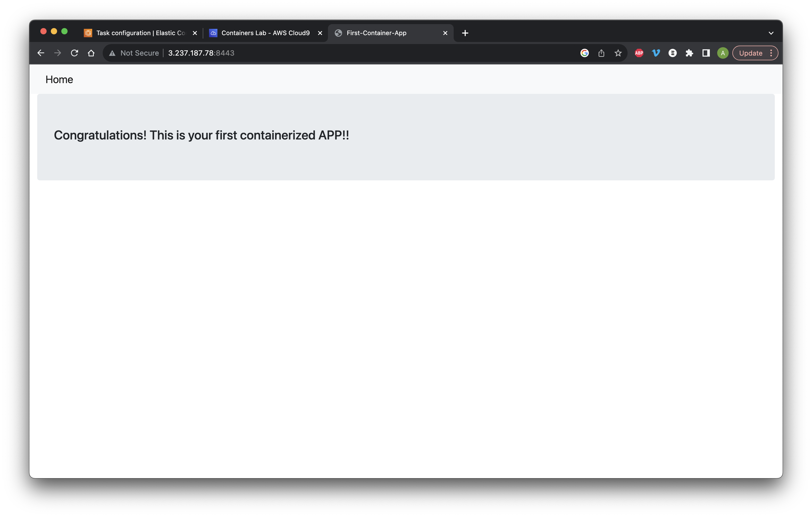View the Not Secure site warning
Viewport: 812px width, 517px height.
(x=134, y=53)
